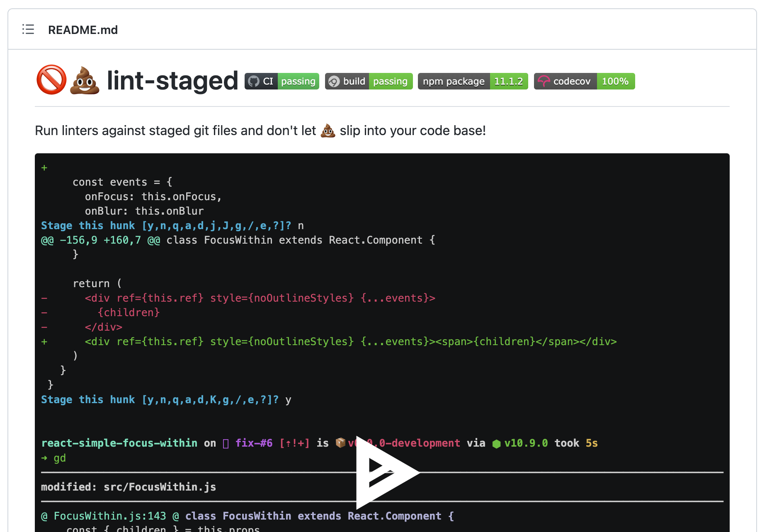Open the build passing badge
The width and height of the screenshot is (767, 532).
coord(369,81)
